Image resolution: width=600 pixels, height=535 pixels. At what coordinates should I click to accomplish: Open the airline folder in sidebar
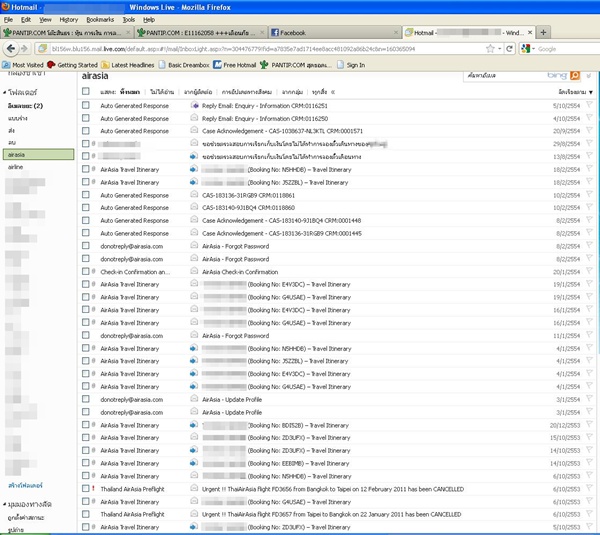(15, 167)
